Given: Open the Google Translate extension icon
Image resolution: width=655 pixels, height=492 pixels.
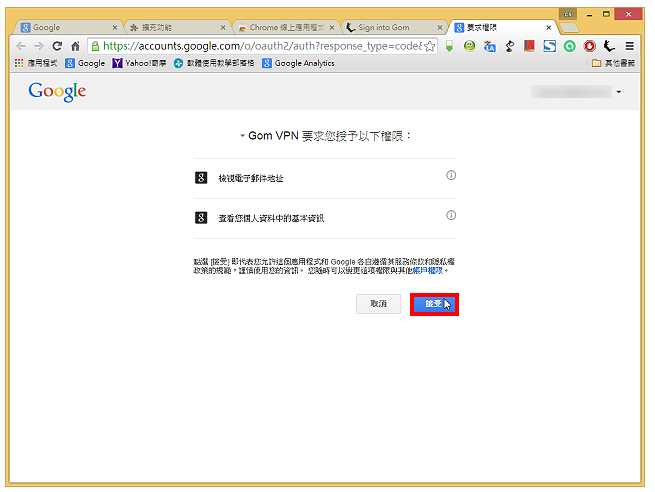Looking at the screenshot, I should click(490, 46).
